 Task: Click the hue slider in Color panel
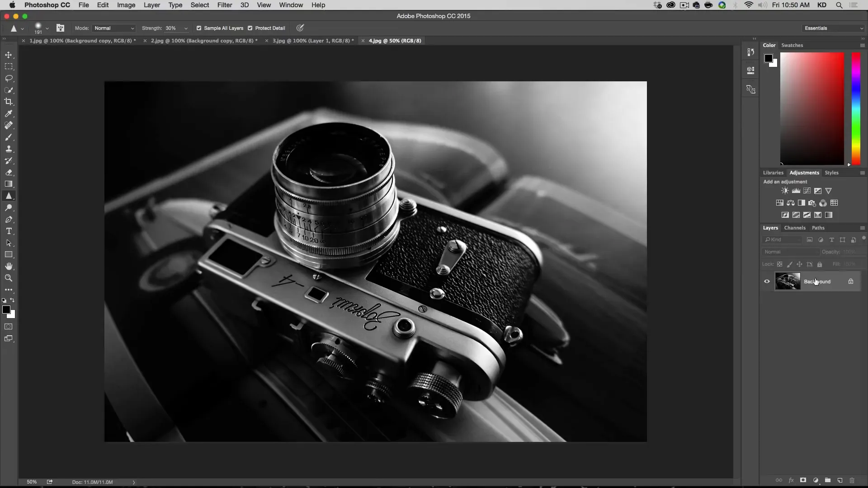(856, 108)
